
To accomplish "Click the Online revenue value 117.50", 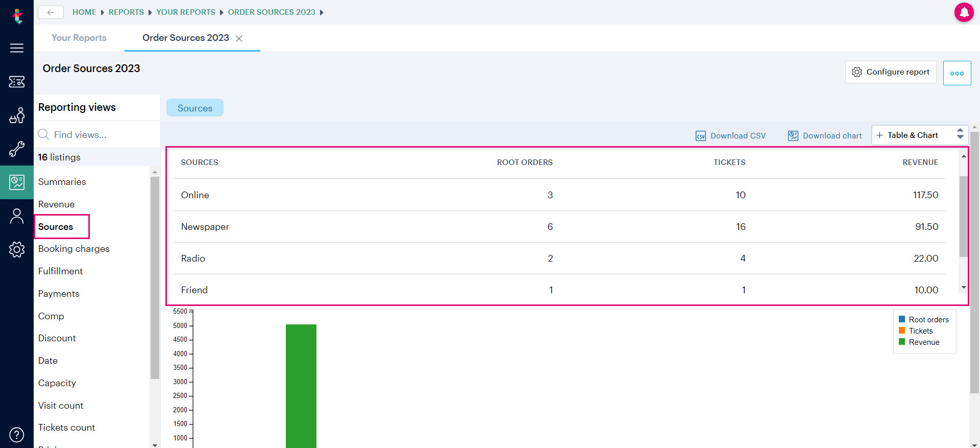I will [925, 195].
